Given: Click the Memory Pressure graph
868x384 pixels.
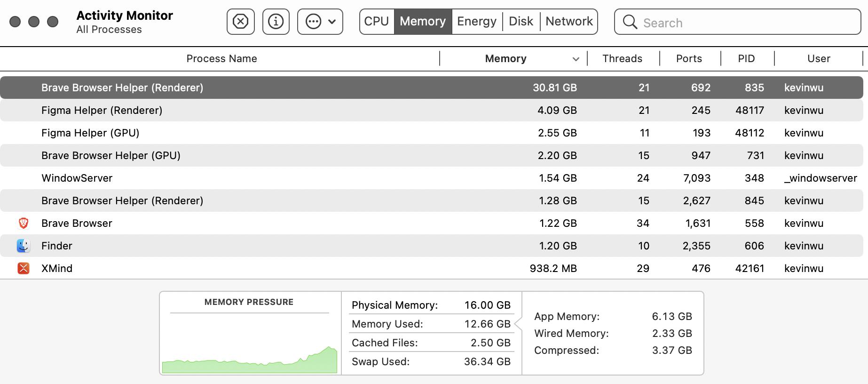Looking at the screenshot, I should pyautogui.click(x=250, y=348).
